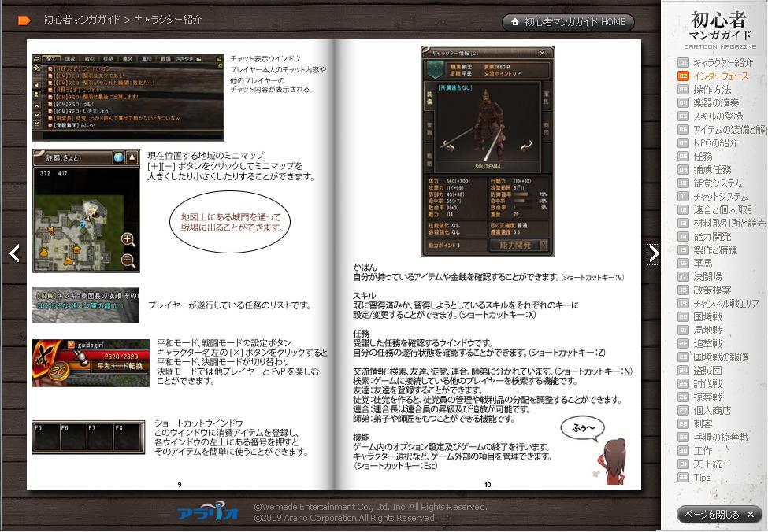Click the orange arrow icon beside breadcrumb

24,20
